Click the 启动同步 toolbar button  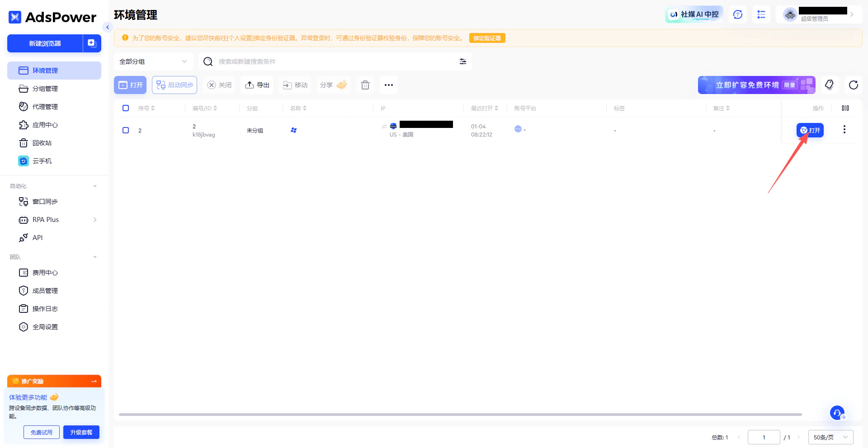click(175, 85)
